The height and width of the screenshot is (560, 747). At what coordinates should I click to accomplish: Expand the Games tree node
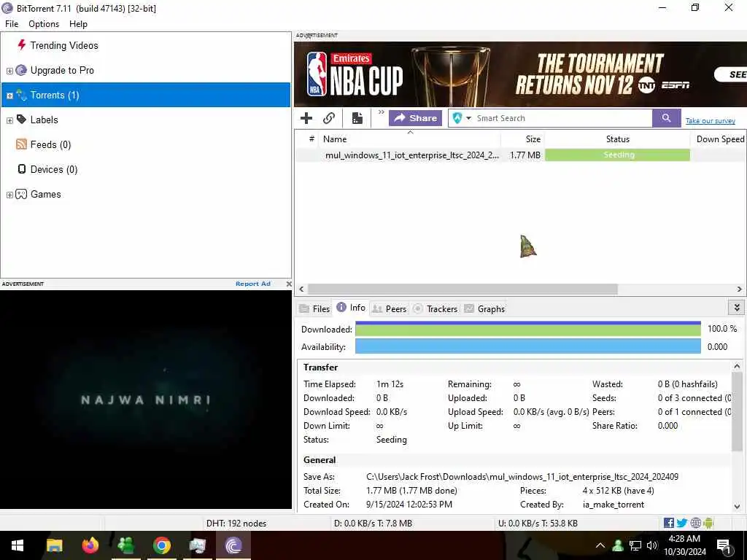tap(9, 195)
